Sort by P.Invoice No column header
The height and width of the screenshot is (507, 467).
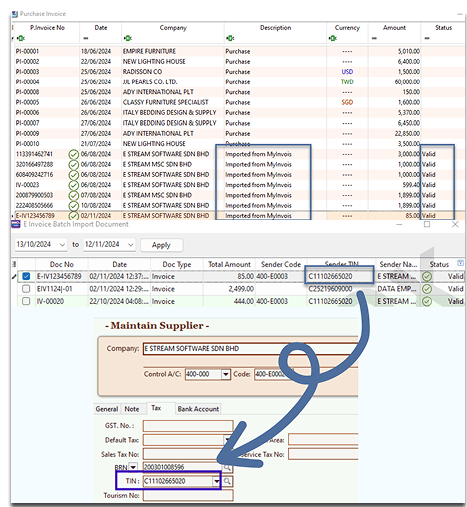pos(47,28)
